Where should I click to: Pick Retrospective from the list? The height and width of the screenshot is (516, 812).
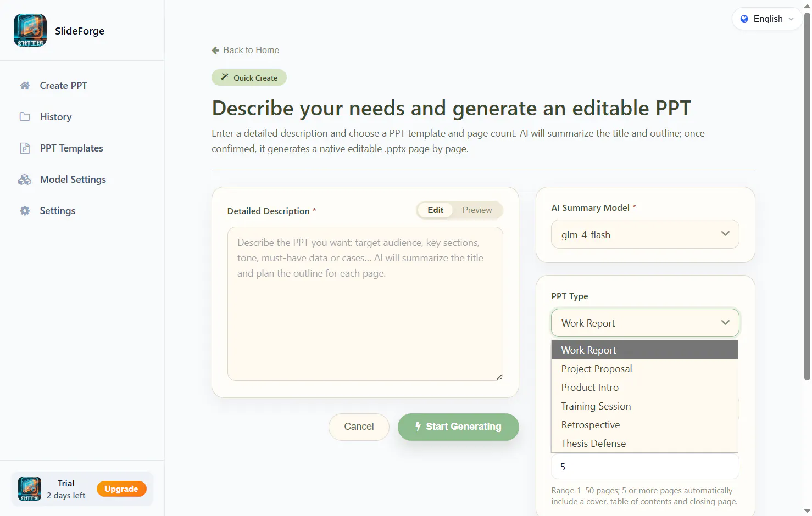[x=644, y=424]
